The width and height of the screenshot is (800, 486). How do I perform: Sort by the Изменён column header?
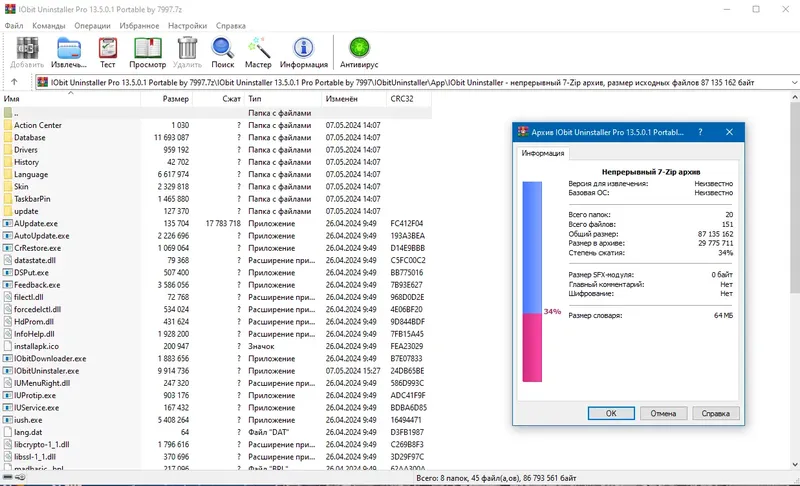[354, 98]
